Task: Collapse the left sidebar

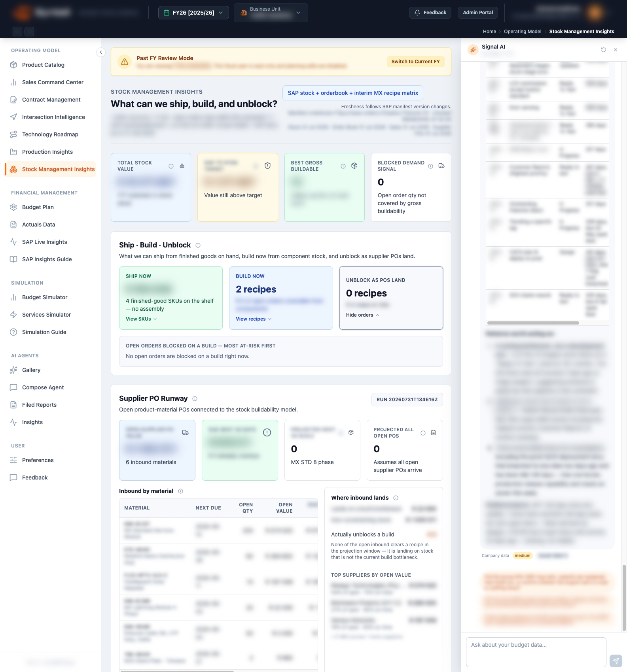Action: 101,52
